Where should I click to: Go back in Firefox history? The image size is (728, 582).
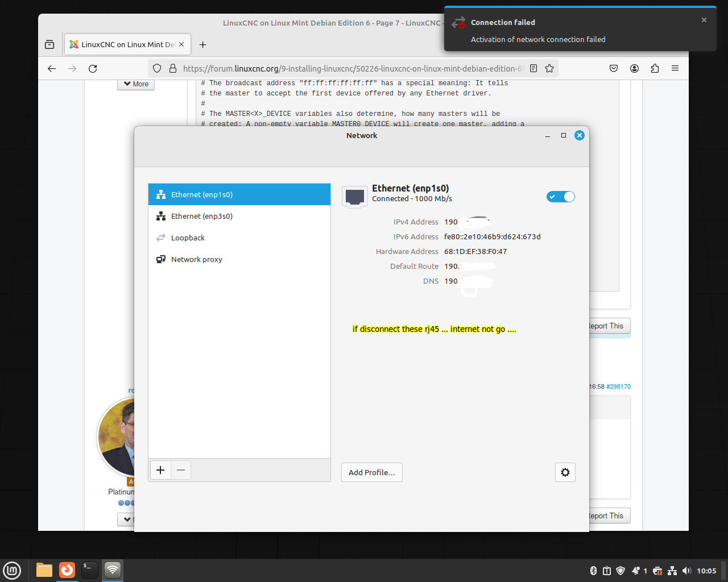coord(52,68)
